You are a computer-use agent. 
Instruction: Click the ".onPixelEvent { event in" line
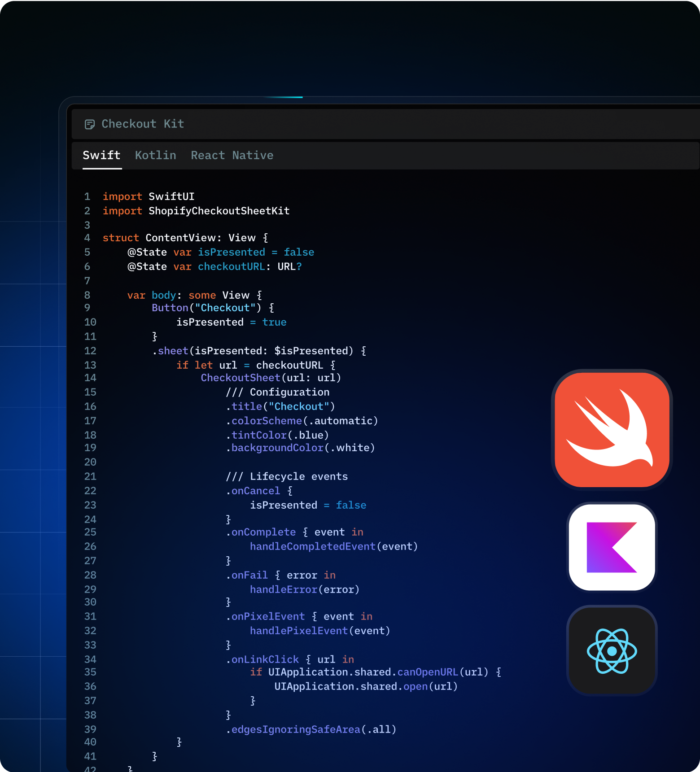pos(299,616)
